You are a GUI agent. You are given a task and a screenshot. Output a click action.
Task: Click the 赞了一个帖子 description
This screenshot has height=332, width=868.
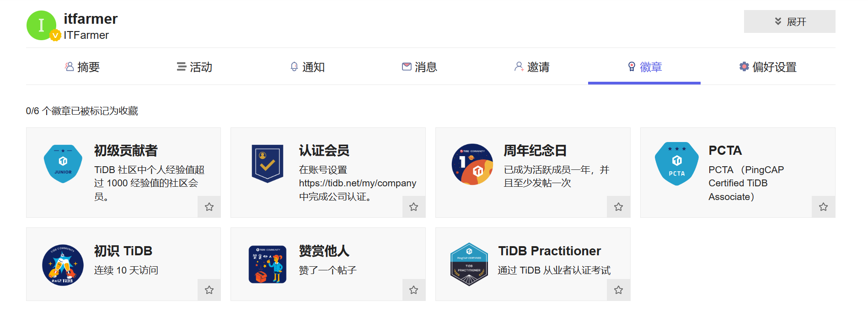tap(328, 270)
